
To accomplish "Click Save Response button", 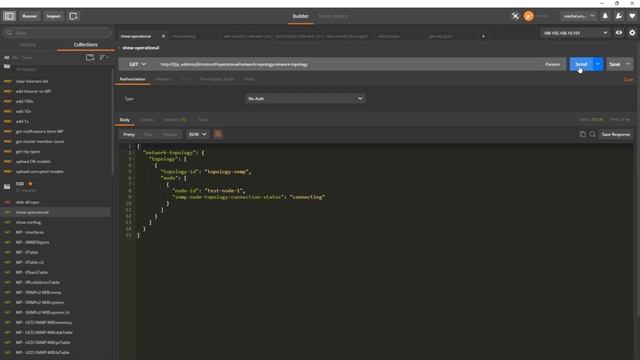I will [x=616, y=134].
